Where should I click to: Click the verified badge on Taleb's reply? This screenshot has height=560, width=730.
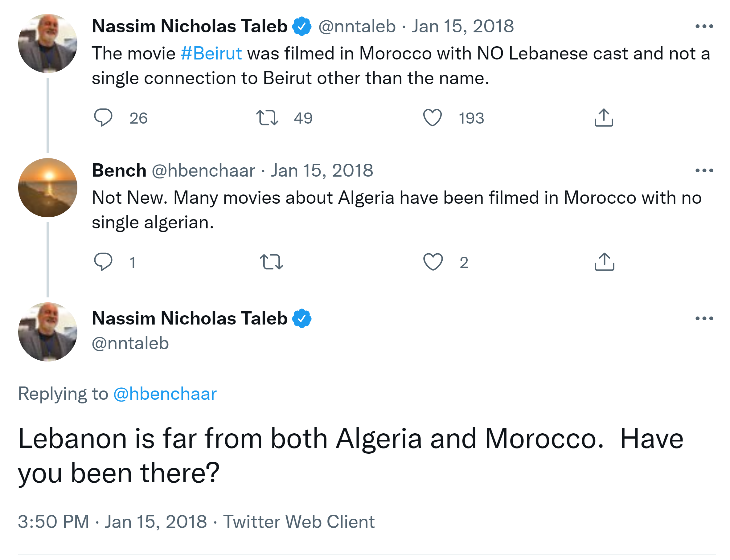point(302,319)
